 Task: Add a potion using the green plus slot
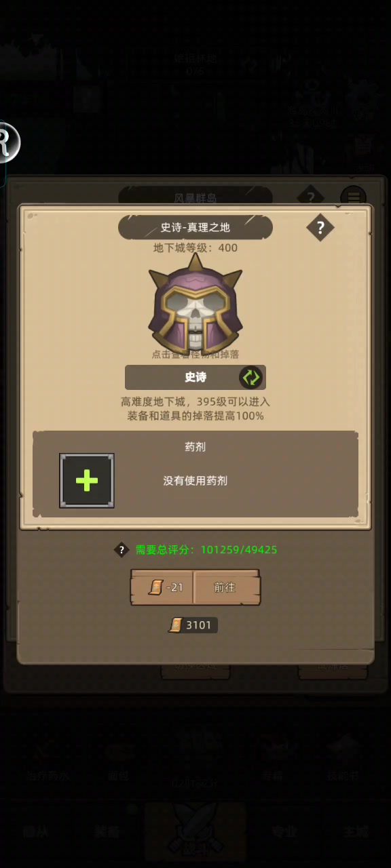pyautogui.click(x=87, y=481)
